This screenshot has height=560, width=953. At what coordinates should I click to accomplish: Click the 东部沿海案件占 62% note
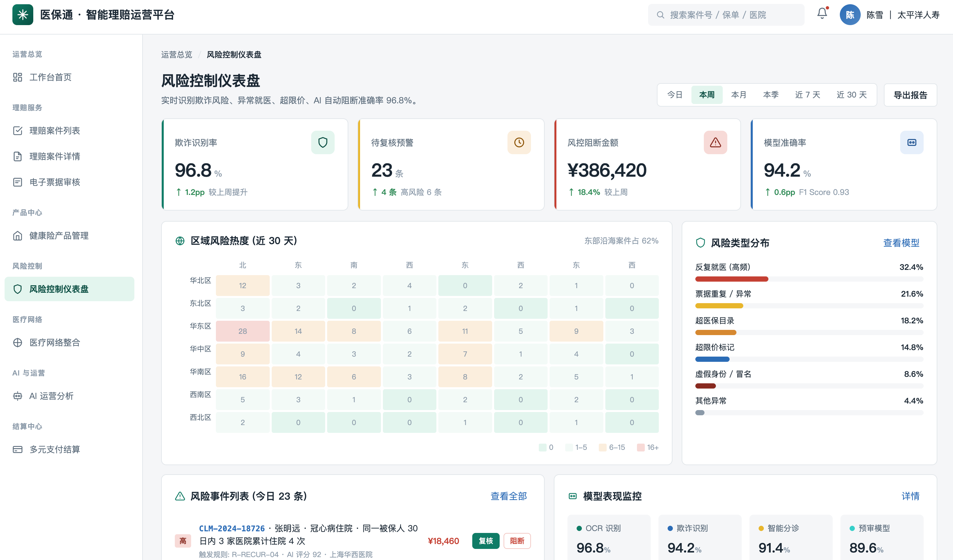621,241
